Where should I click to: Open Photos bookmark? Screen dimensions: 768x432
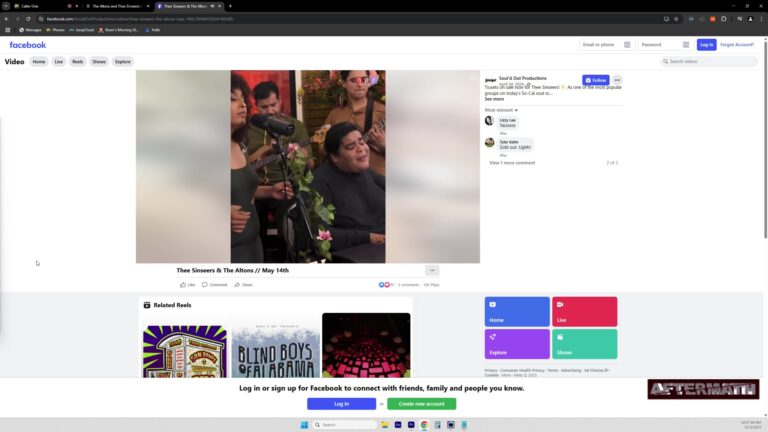click(55, 30)
